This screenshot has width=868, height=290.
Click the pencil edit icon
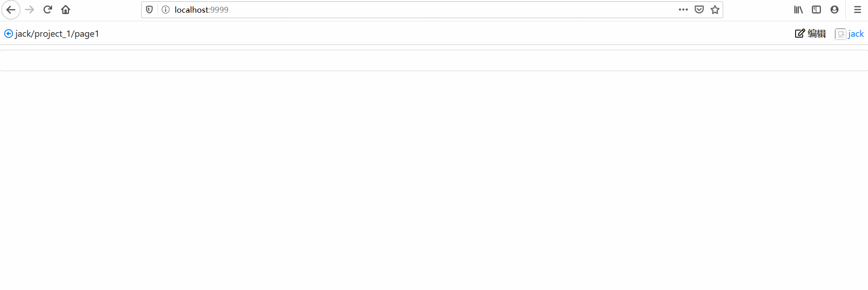(800, 34)
